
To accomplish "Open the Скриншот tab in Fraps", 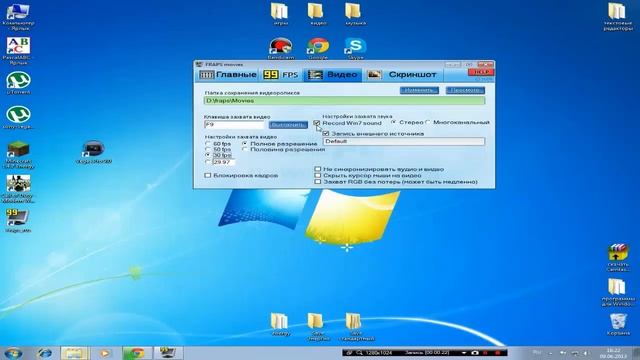I will coord(402,75).
